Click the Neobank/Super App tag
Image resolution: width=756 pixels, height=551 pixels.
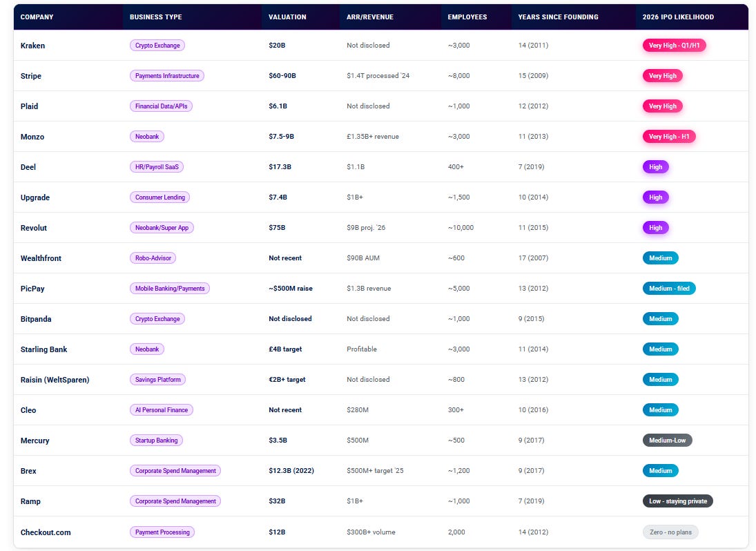click(x=162, y=228)
